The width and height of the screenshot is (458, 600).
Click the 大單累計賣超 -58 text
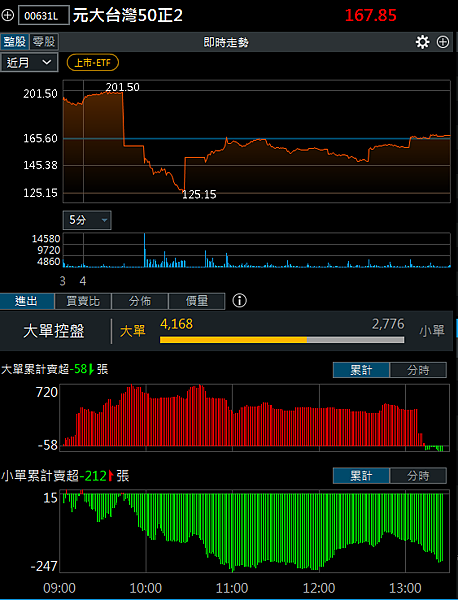(x=54, y=369)
